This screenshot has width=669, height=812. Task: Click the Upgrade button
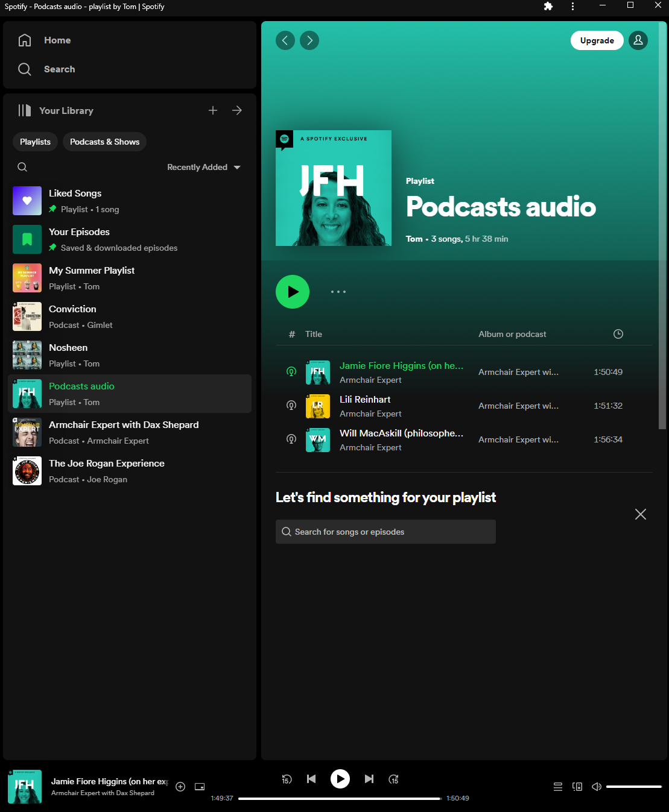(x=597, y=40)
